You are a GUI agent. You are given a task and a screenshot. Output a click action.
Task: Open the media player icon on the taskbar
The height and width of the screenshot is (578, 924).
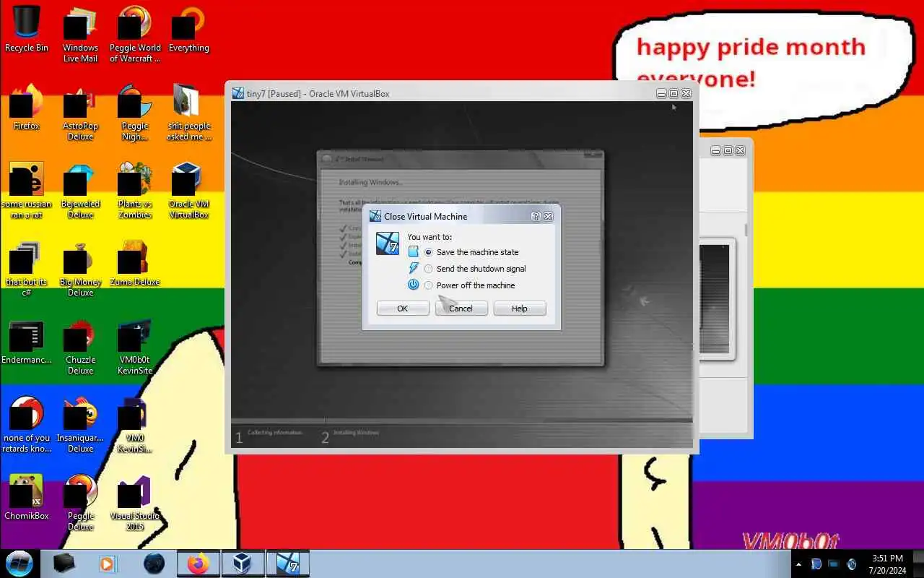(108, 563)
